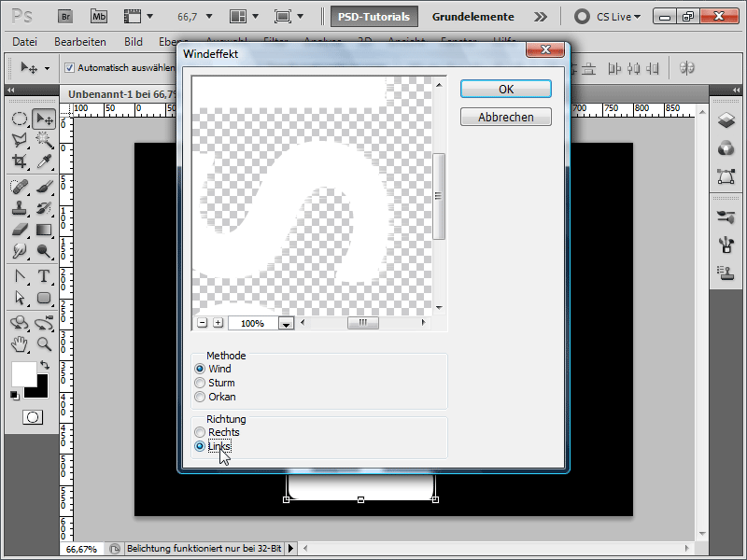747x560 pixels.
Task: Select the Brush tool
Action: pyautogui.click(x=44, y=187)
